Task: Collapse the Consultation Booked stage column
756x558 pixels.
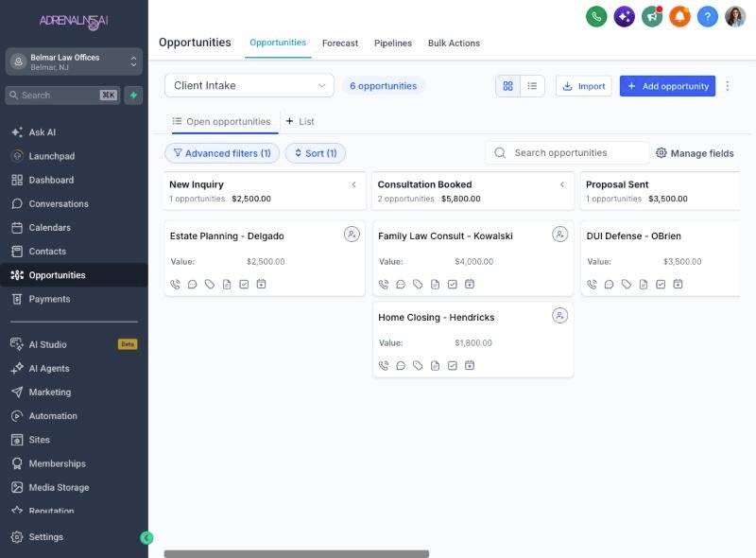Action: point(561,184)
